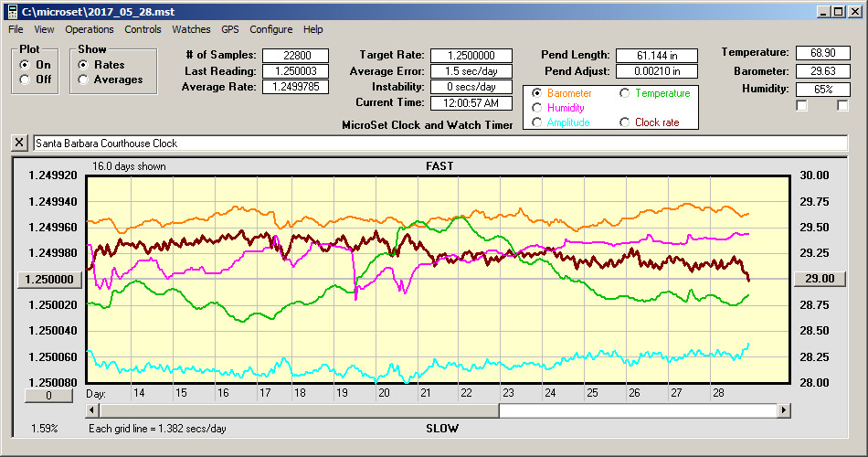Screen dimensions: 868x457
Task: Choose the Temperature radio option
Action: tap(625, 93)
